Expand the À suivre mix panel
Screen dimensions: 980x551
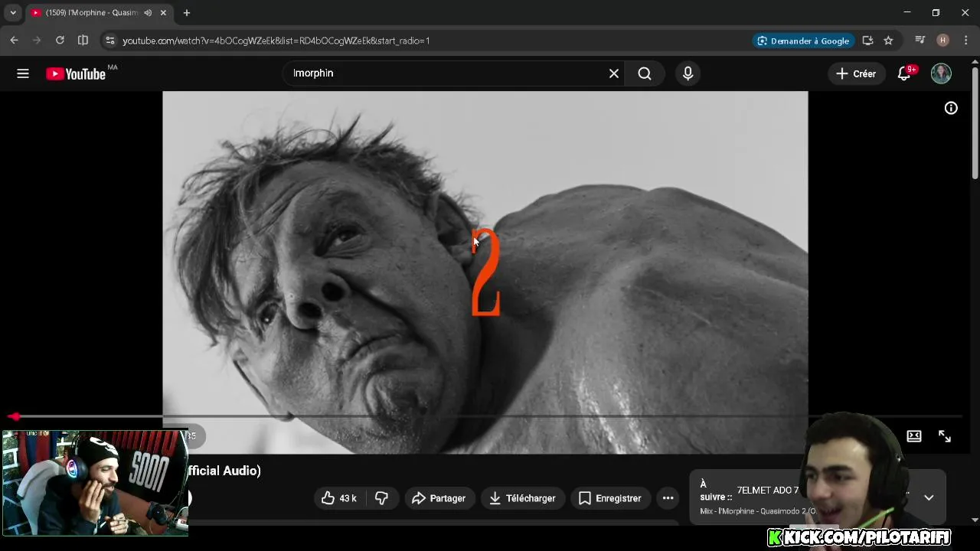pyautogui.click(x=929, y=497)
